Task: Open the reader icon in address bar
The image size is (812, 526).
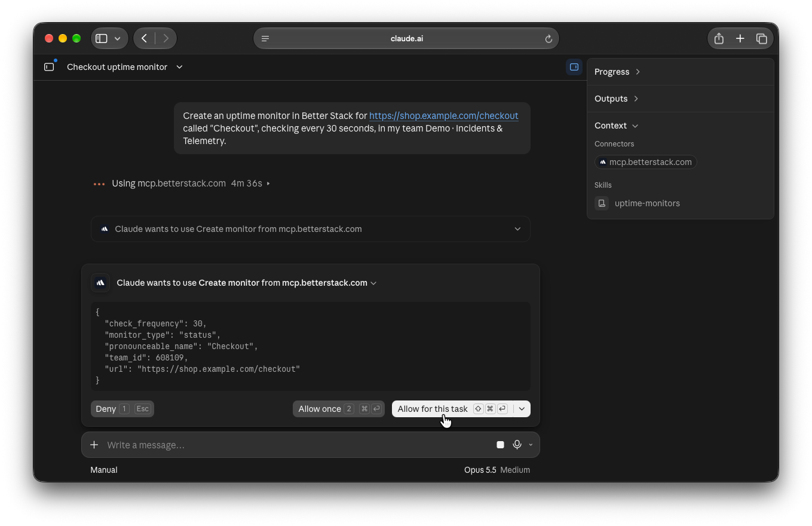Action: coord(265,38)
